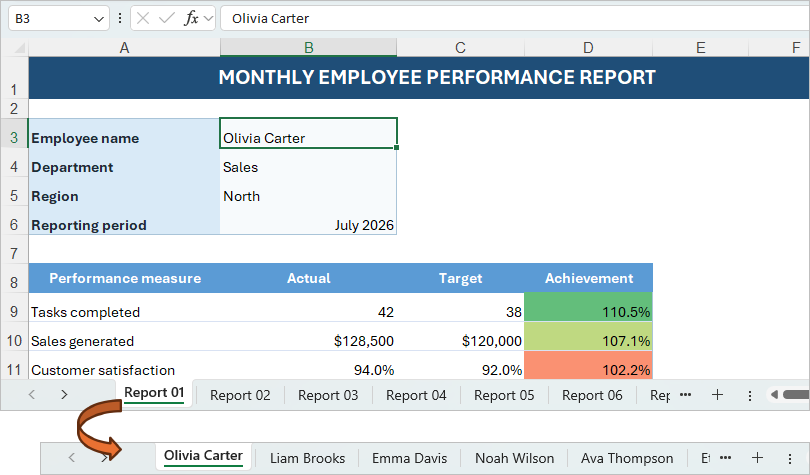The width and height of the screenshot is (810, 475).
Task: Click the actual value 42 cell
Action: click(308, 307)
